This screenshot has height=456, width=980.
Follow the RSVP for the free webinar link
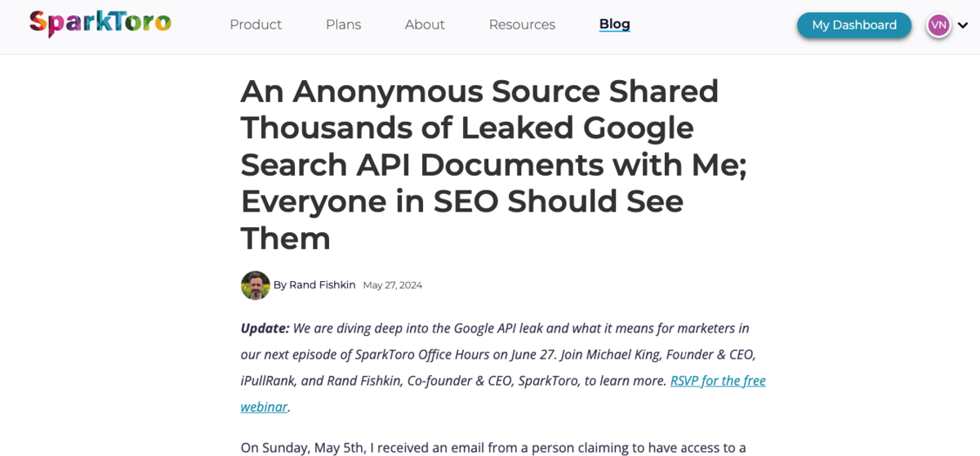(x=717, y=381)
